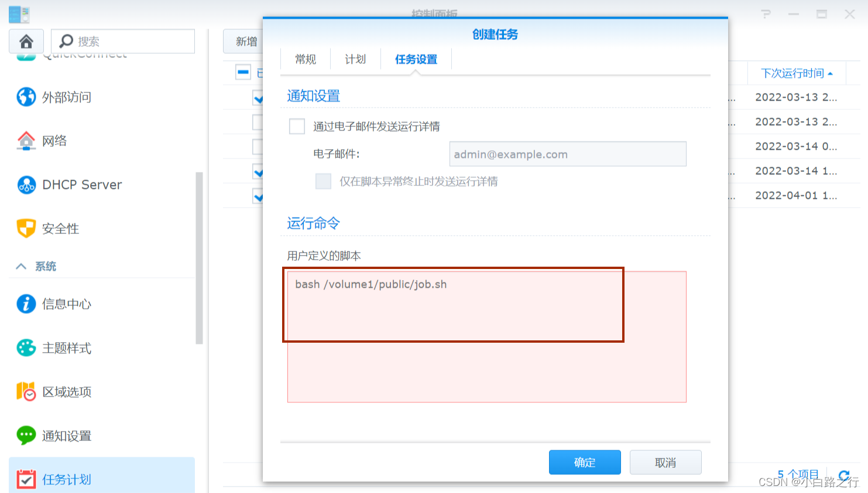Open the DHCP Server icon
This screenshot has height=493, width=868.
[x=26, y=185]
